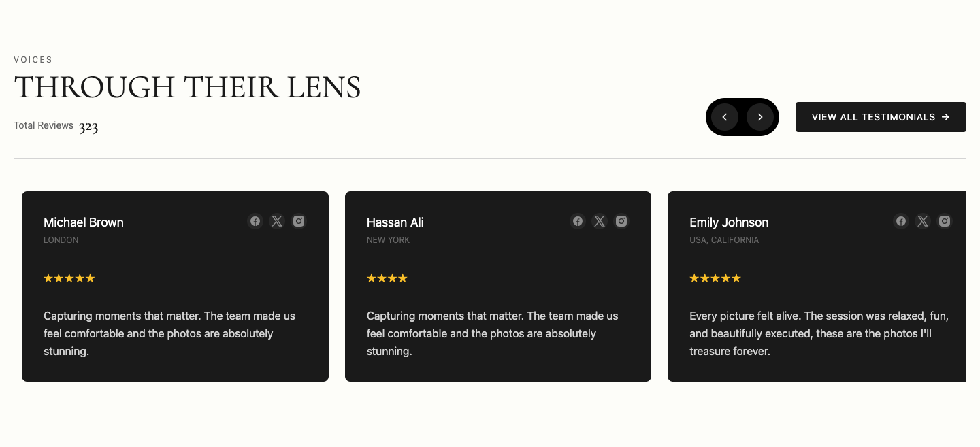The width and height of the screenshot is (980, 447).
Task: Click the Through Their Lens heading
Action: pyautogui.click(x=187, y=88)
